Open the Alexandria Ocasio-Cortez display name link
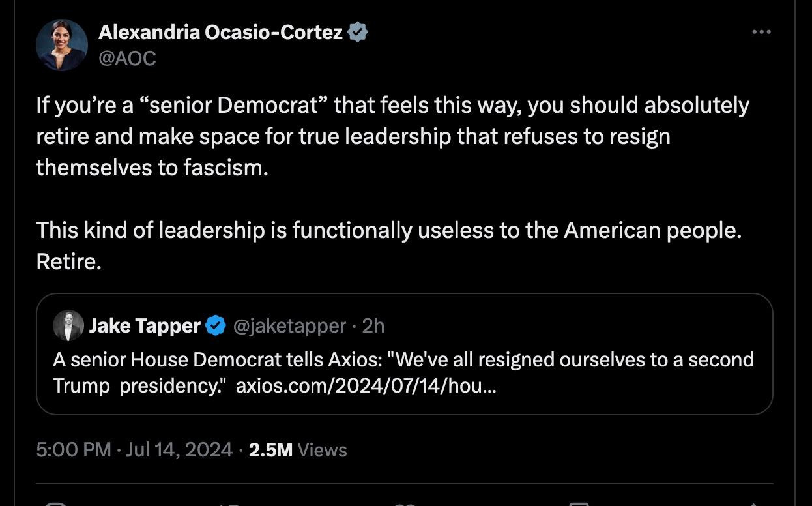Image resolution: width=812 pixels, height=506 pixels. click(x=220, y=32)
